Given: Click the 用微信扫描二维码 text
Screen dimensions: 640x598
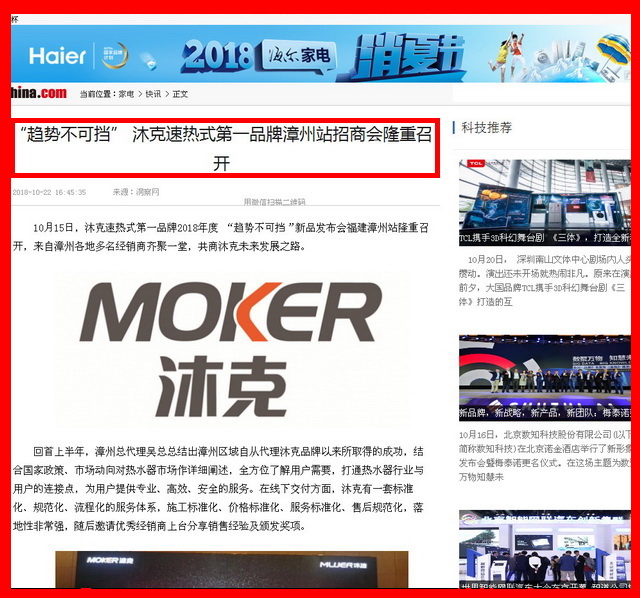Looking at the screenshot, I should pos(274,202).
